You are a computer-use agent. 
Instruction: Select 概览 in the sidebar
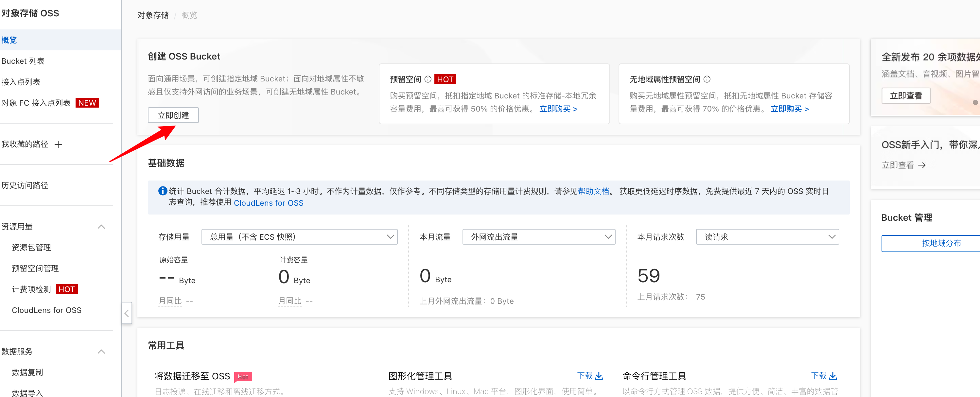click(61, 40)
